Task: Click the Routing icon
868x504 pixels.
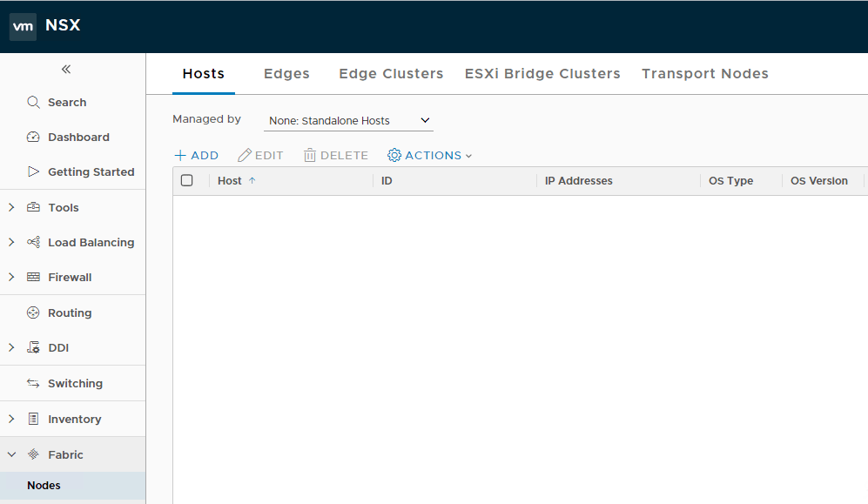Action: [33, 312]
